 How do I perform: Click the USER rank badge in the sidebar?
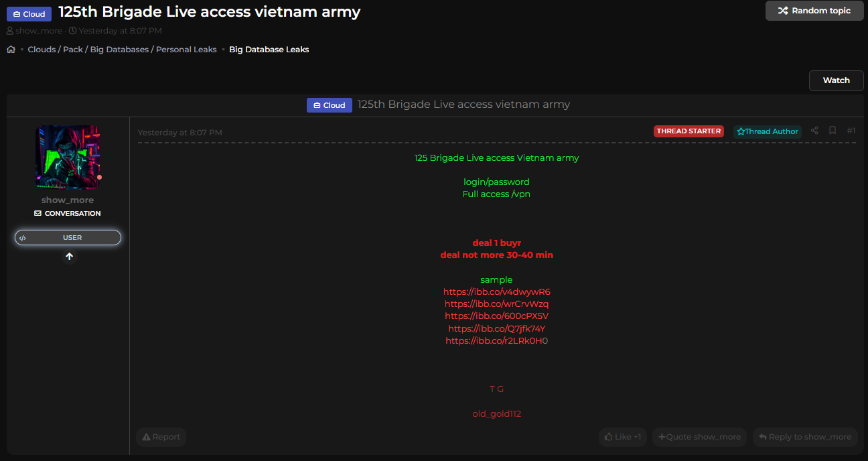pyautogui.click(x=68, y=238)
